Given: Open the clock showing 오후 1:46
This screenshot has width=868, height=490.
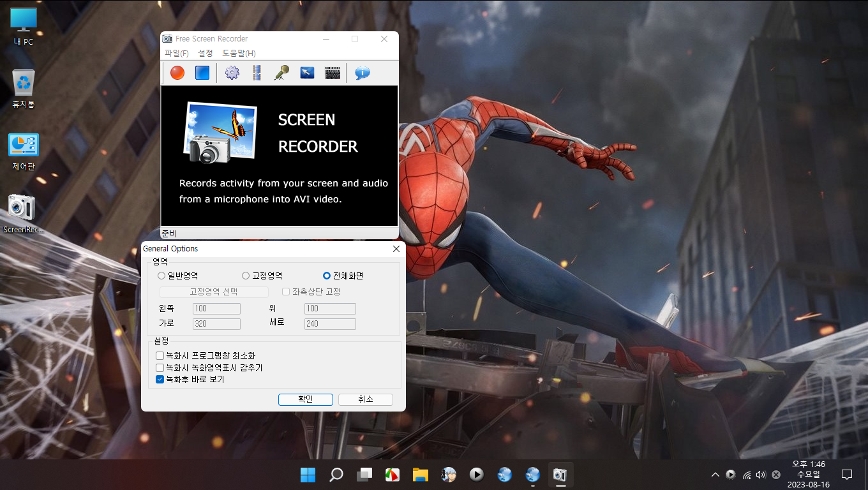Looking at the screenshot, I should [x=809, y=475].
